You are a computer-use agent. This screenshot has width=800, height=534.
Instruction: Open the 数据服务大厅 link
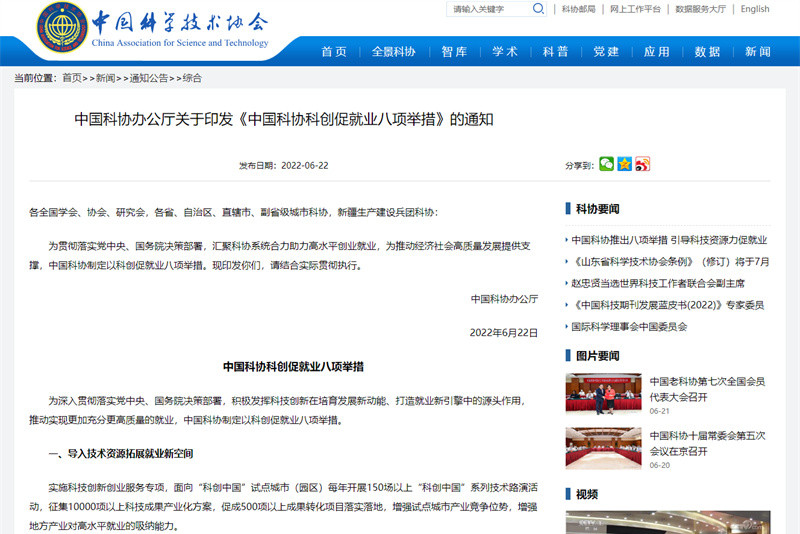(x=701, y=9)
